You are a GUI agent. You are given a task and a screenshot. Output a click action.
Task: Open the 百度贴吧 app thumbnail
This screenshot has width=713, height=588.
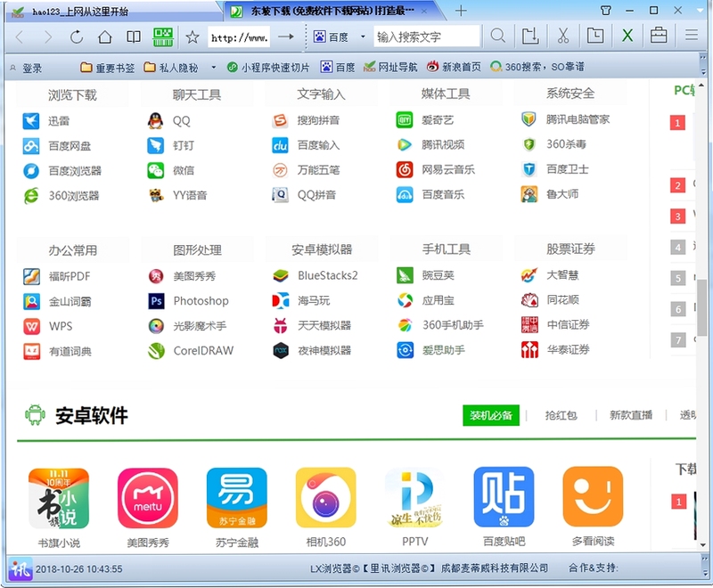(504, 496)
